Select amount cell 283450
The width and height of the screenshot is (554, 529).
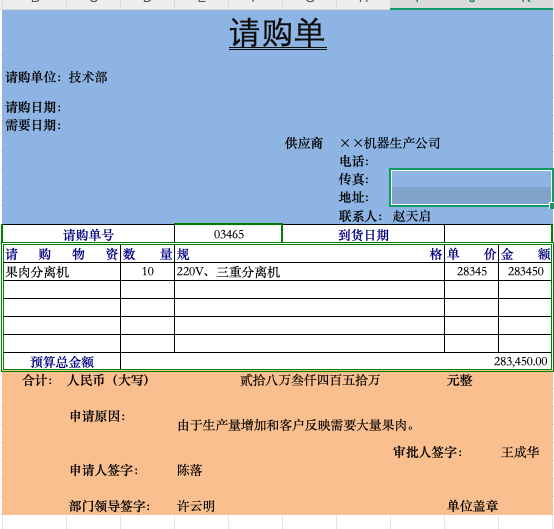[525, 272]
